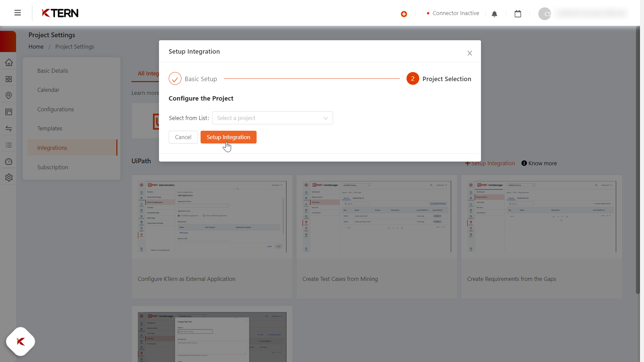
Task: Click the Project Selection step number
Action: (x=413, y=79)
